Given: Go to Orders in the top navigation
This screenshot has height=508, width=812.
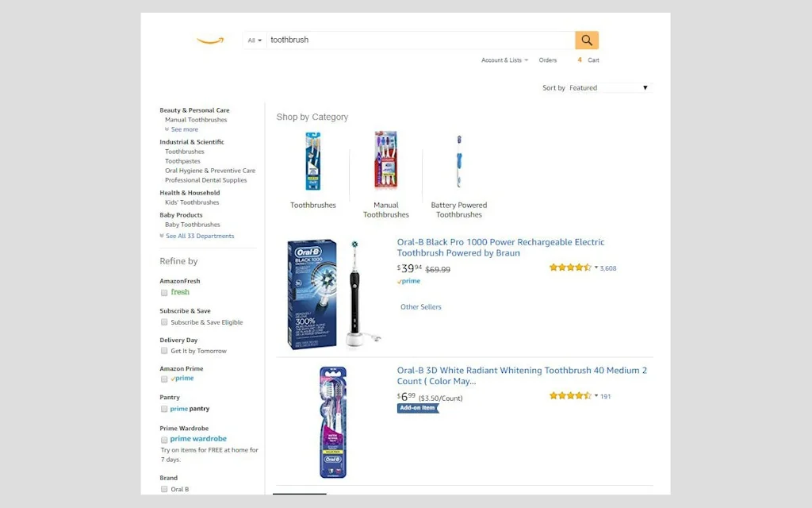Looking at the screenshot, I should point(547,60).
